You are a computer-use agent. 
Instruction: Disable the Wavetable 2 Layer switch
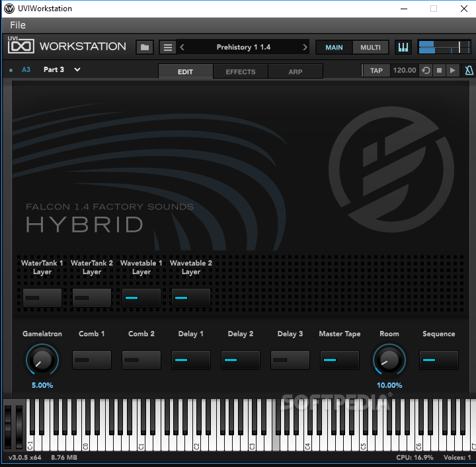pos(191,298)
